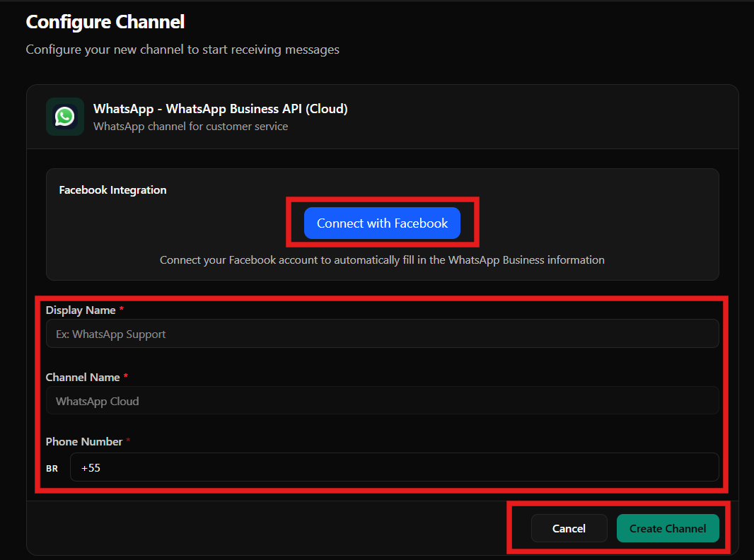754x560 pixels.
Task: Click the 'Connect your Facebook account' hint text
Action: (x=382, y=260)
